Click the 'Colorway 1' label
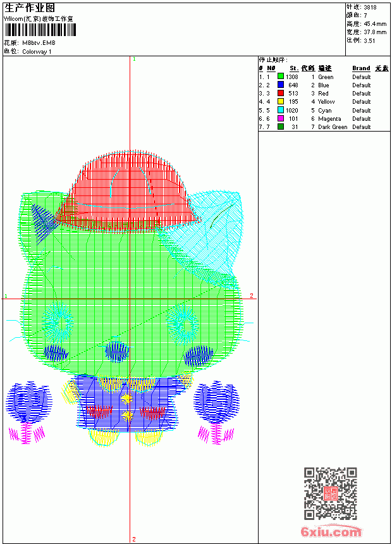This screenshot has height=544, width=392. (37, 52)
